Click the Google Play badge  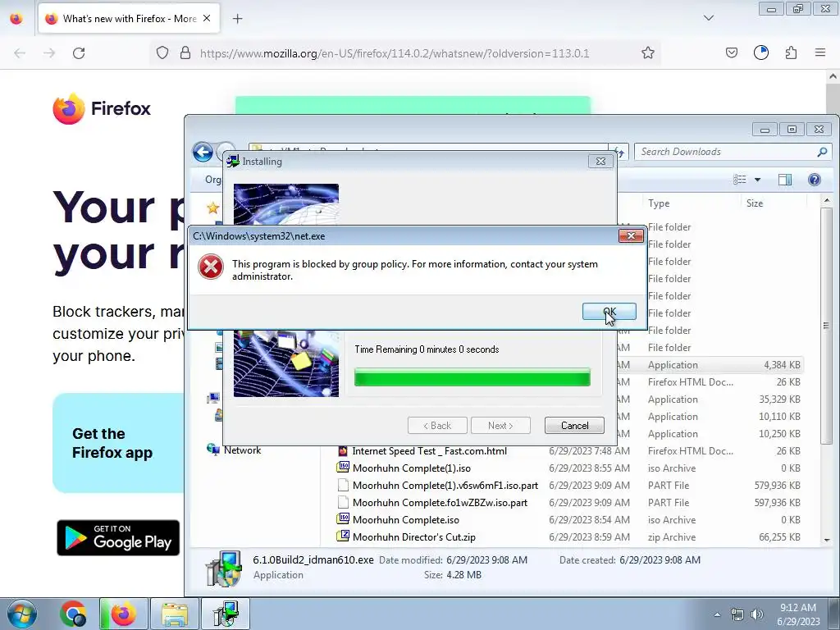118,538
